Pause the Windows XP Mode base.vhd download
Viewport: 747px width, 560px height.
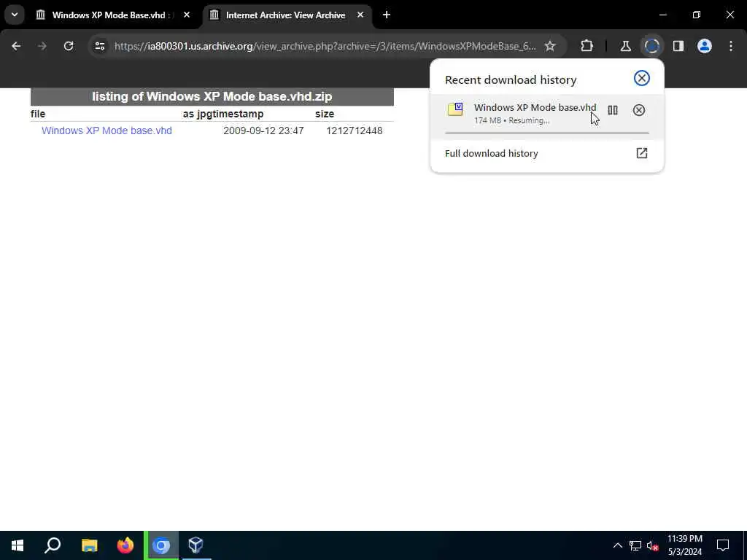[613, 111]
